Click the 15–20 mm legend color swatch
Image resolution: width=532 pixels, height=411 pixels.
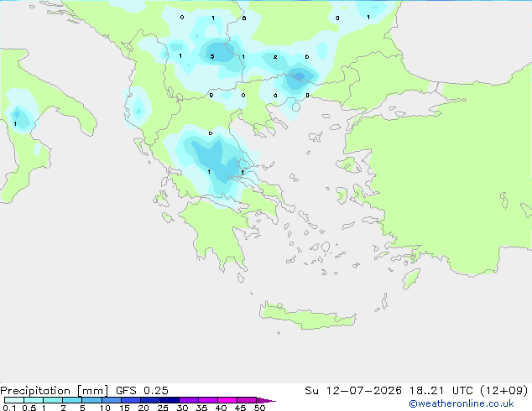(131, 400)
